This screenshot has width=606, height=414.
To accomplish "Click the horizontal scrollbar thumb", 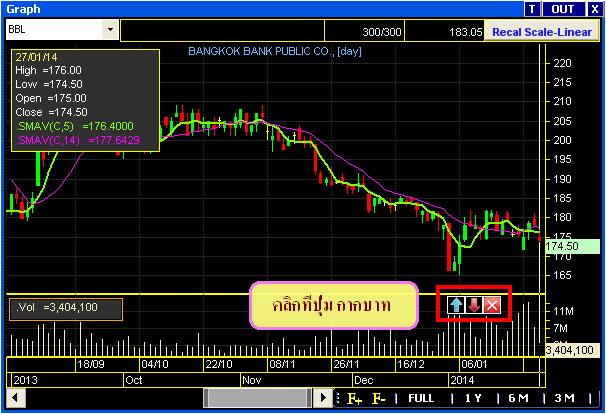I will click(257, 398).
